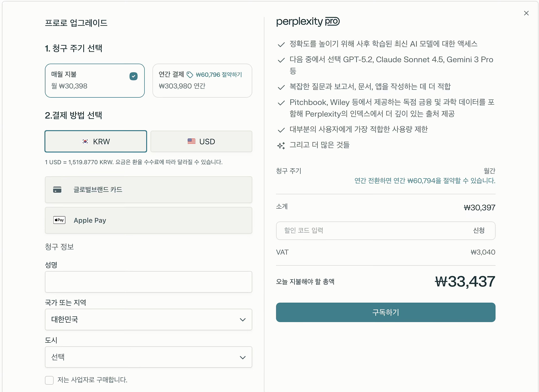The image size is (539, 392).
Task: Click the sparkle icon beside 그리고 더 많은 것들
Action: [x=281, y=145]
